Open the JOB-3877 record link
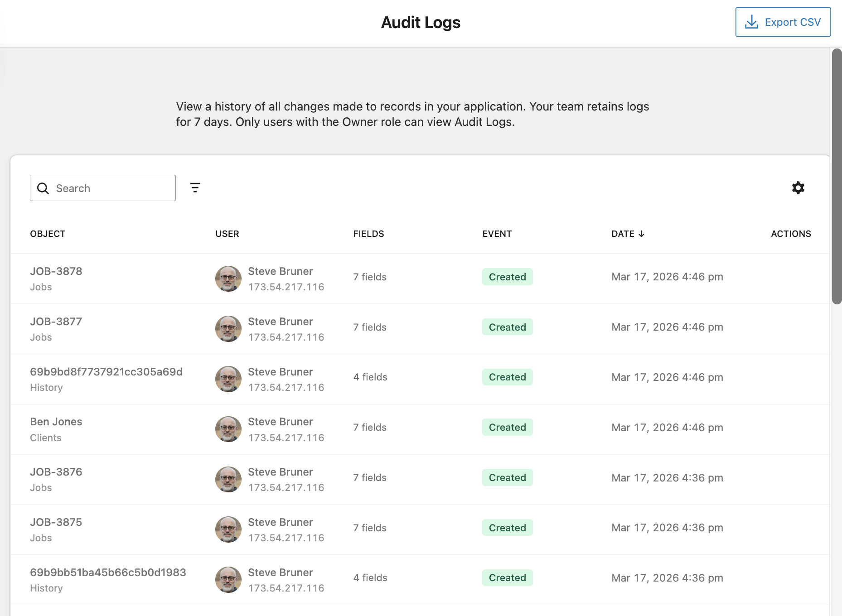The height and width of the screenshot is (616, 842). click(56, 322)
